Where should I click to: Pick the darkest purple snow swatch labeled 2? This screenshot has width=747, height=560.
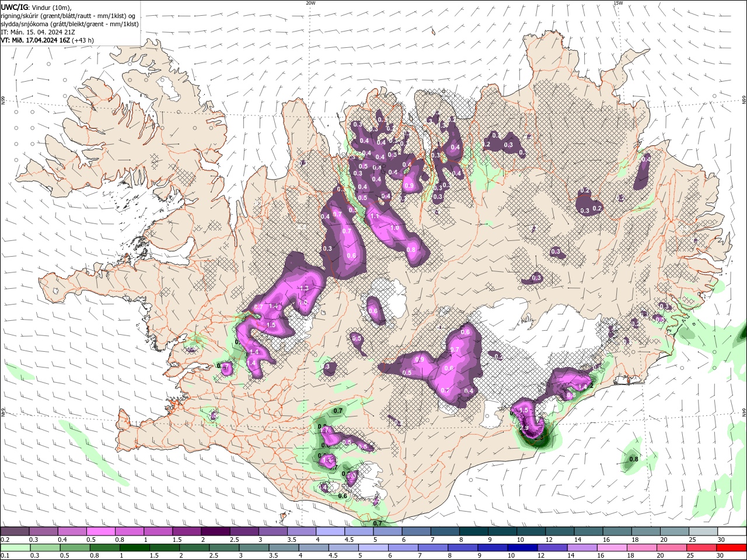tap(215, 531)
